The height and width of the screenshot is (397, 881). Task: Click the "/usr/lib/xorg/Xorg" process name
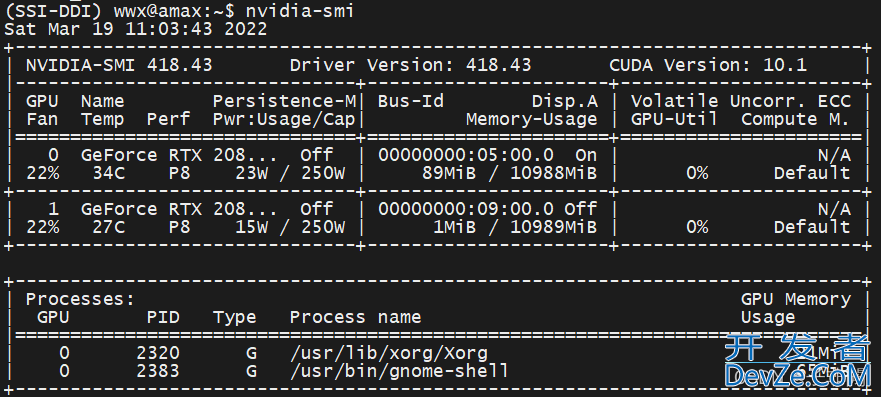(389, 353)
